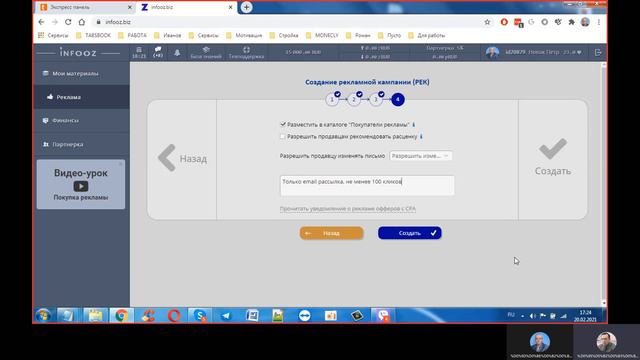640x360 pixels.
Task: Click info icon next to рекомендовать рассылку
Action: pyautogui.click(x=421, y=136)
